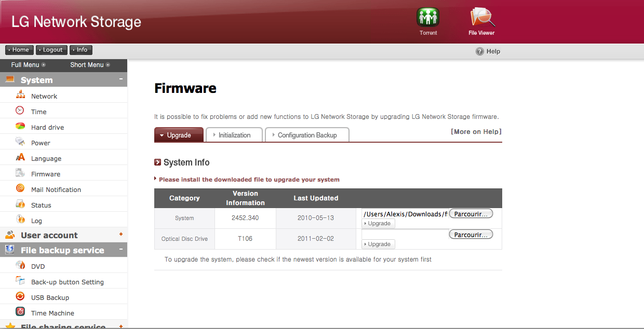
Task: Click the Optical Disc Drive category cell
Action: [x=184, y=239]
